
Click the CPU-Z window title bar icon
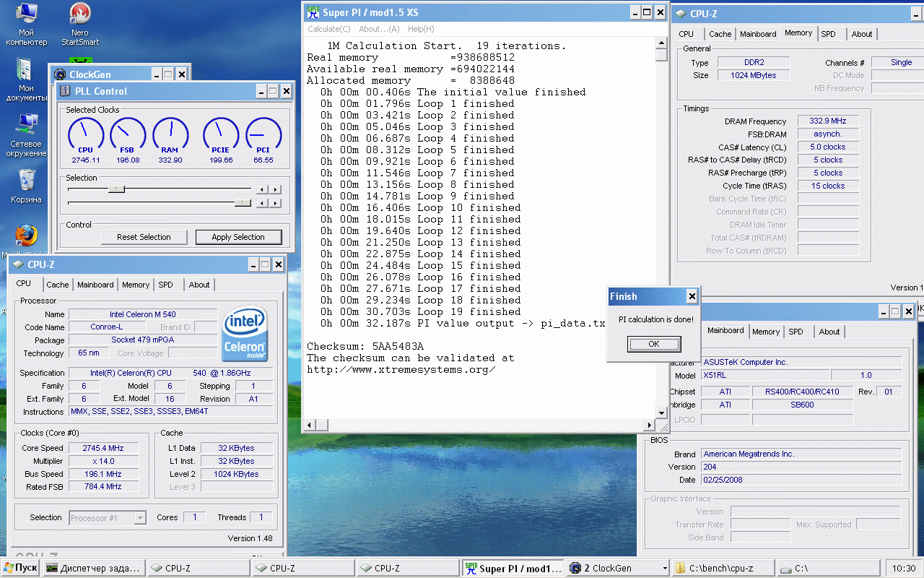[x=18, y=264]
